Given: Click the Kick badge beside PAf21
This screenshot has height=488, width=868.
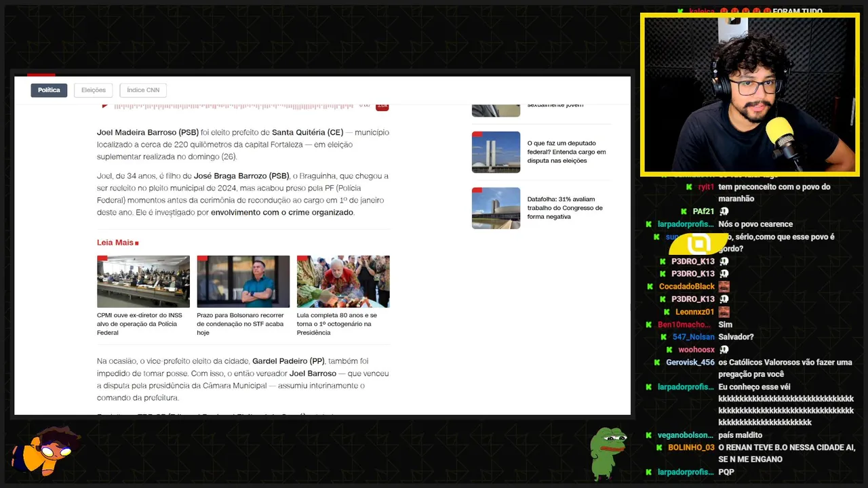Looking at the screenshot, I should coord(684,211).
